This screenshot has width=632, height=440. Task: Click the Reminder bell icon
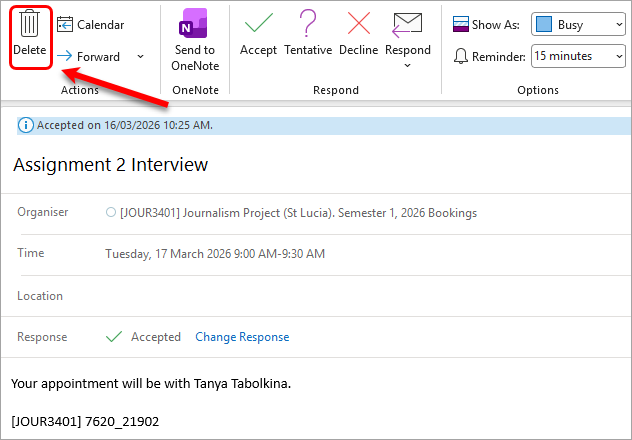point(461,56)
